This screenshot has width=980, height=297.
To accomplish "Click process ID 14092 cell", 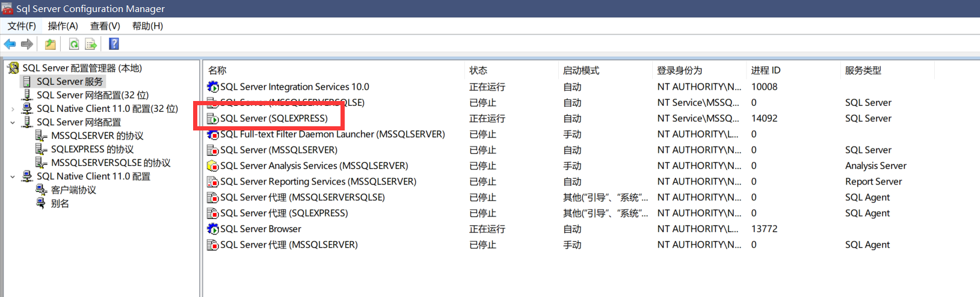I will [764, 118].
